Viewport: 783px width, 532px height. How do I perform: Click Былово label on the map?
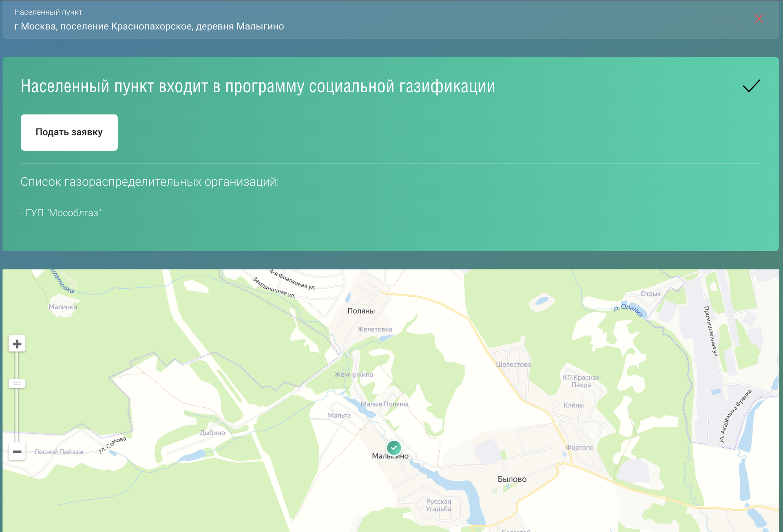512,479
